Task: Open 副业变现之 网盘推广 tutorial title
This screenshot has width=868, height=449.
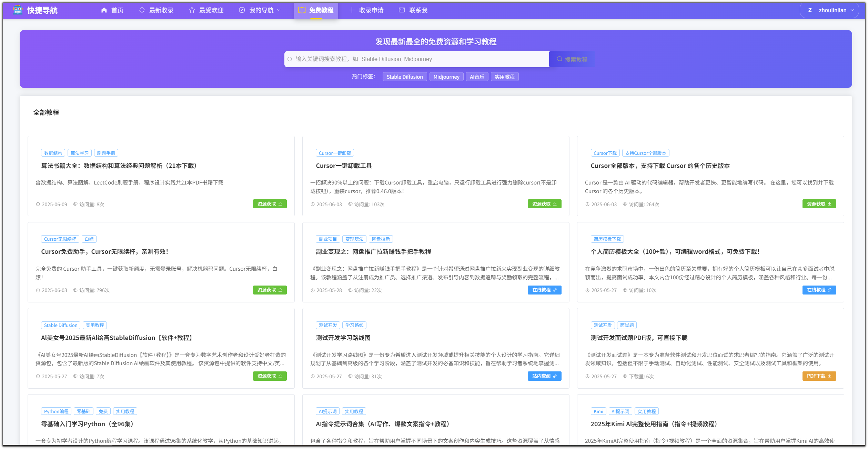Action: (373, 252)
